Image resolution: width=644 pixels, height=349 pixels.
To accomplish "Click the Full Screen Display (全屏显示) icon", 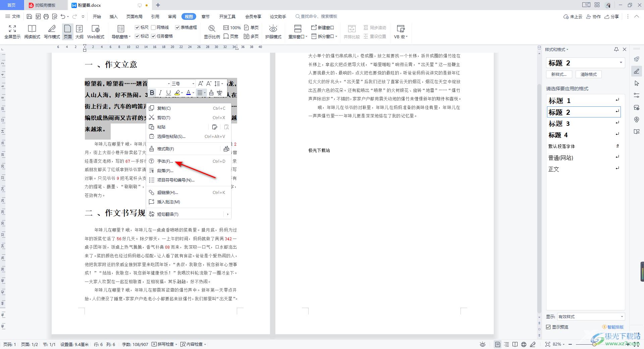I will coord(12,32).
